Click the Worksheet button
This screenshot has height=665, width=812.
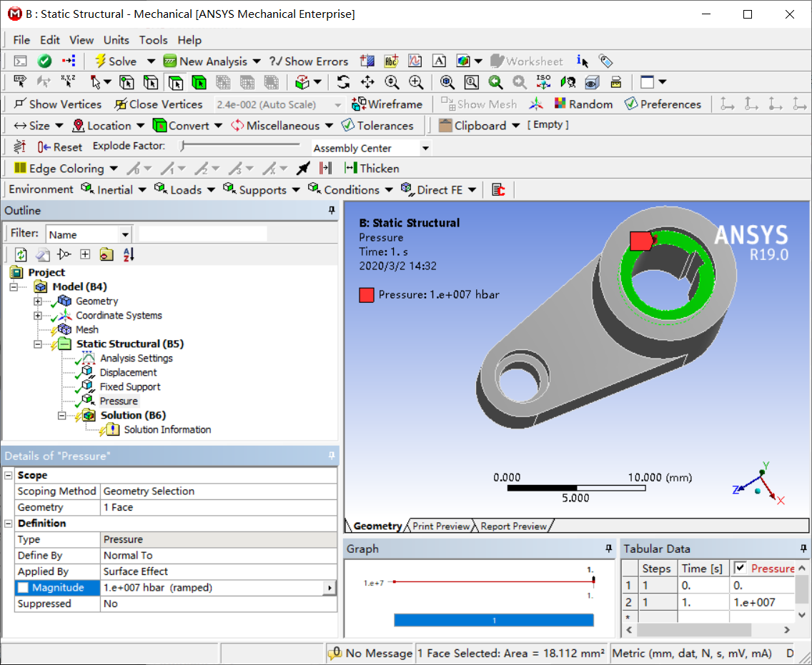527,61
